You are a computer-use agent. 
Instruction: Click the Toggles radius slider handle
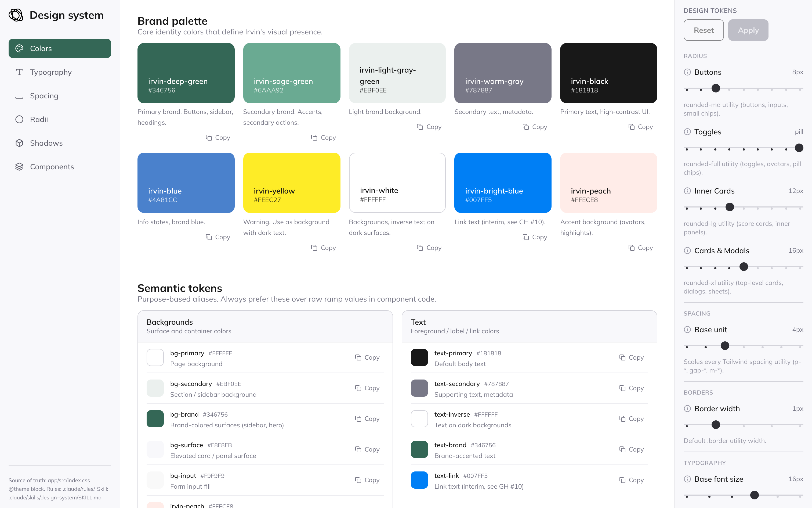pyautogui.click(x=799, y=148)
